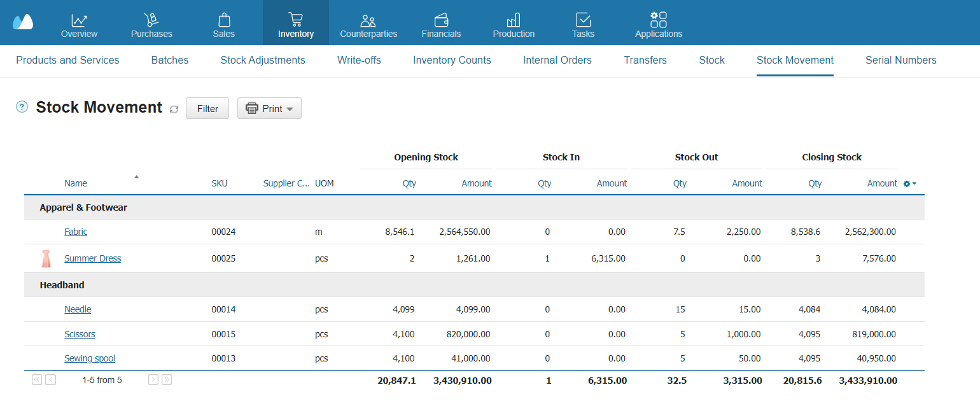This screenshot has width=980, height=420.
Task: Open the Inventory Counts tab
Action: [x=452, y=60]
